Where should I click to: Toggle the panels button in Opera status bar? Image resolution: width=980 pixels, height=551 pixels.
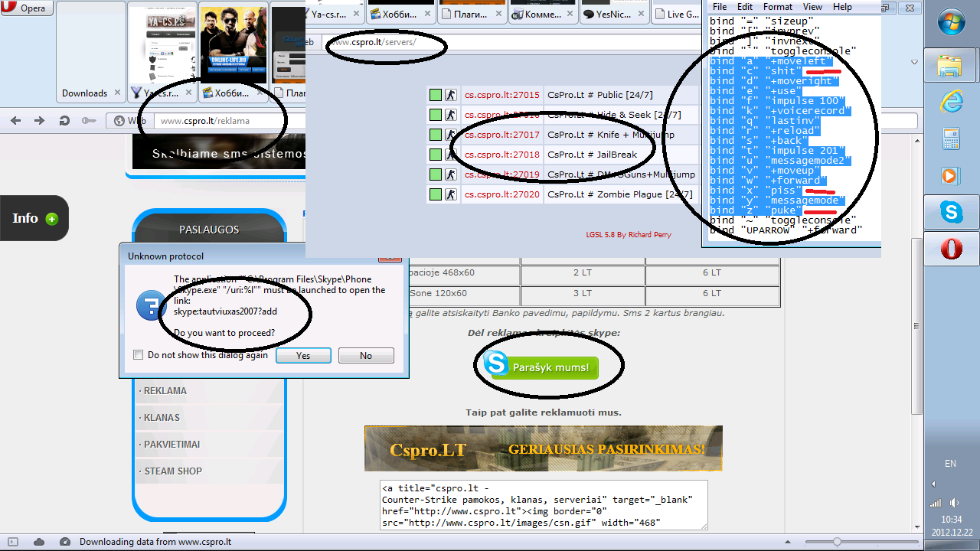[12, 542]
